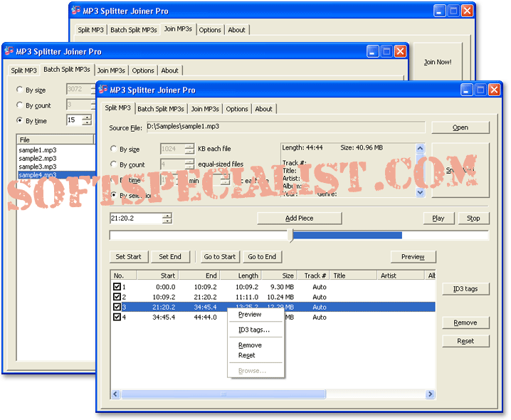Click the spinner next to the 15 time value
Screen dimensions: 511x420
[87, 120]
